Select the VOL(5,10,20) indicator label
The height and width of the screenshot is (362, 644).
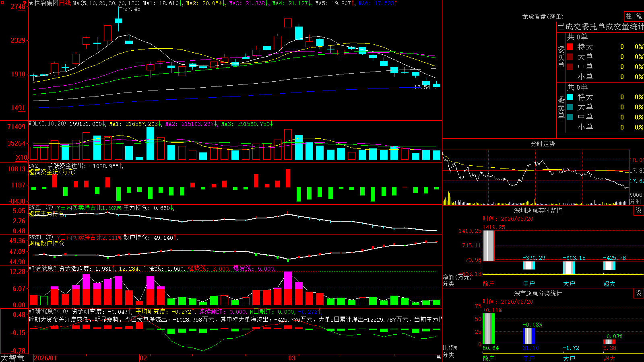click(47, 124)
